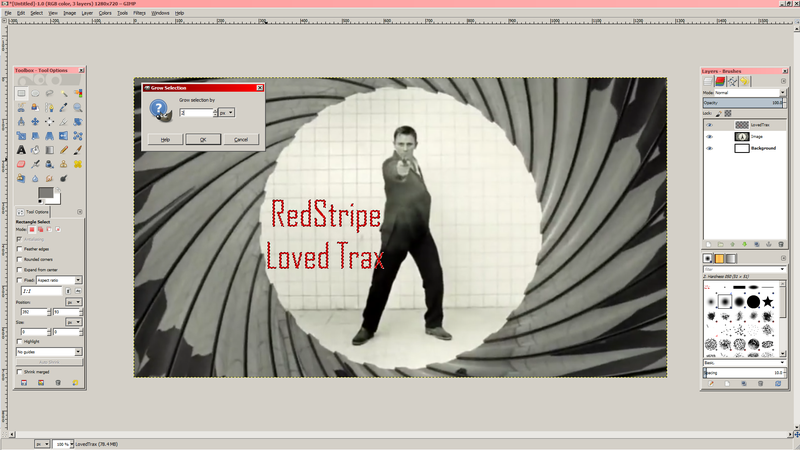Open the File menu
The image size is (800, 450).
click(8, 13)
